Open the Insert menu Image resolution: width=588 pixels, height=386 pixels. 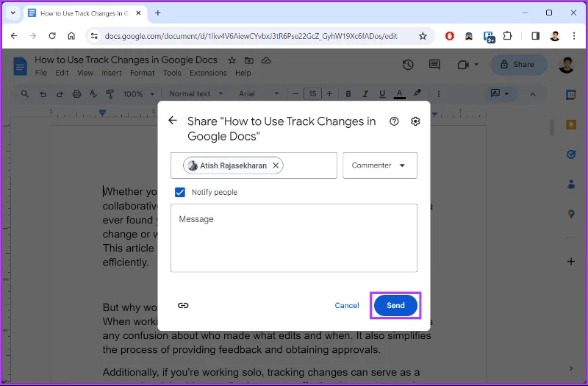112,73
